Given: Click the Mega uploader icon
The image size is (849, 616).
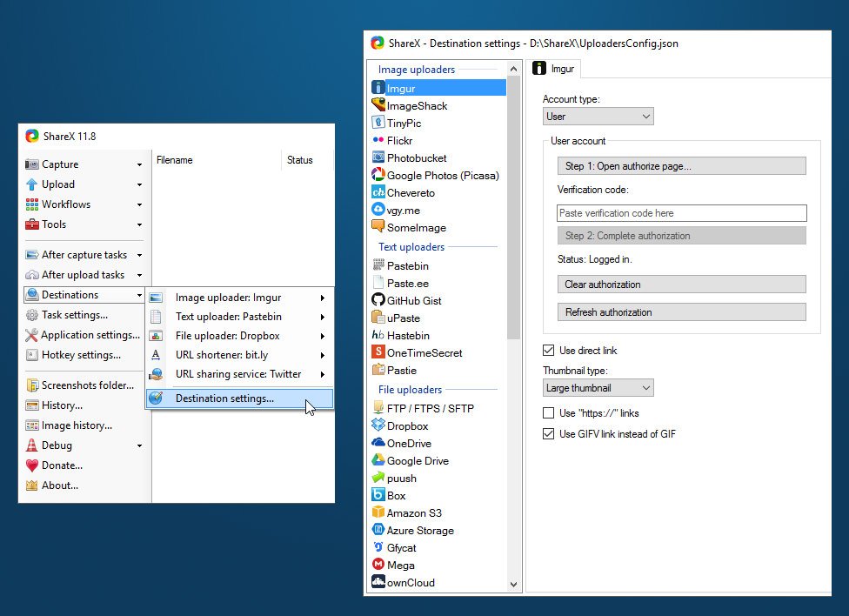Looking at the screenshot, I should [378, 565].
